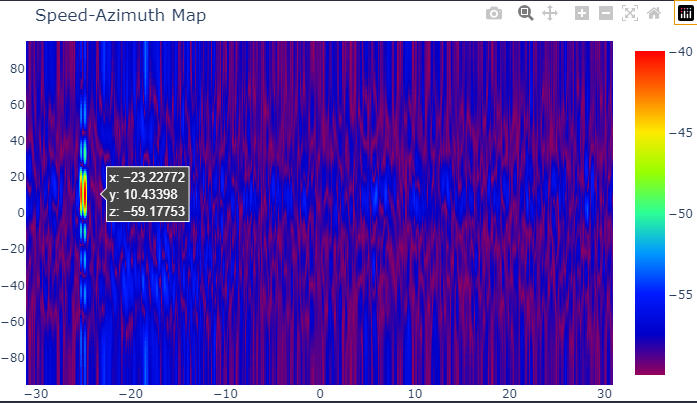Click the y-axis tick label −80

(x=13, y=358)
